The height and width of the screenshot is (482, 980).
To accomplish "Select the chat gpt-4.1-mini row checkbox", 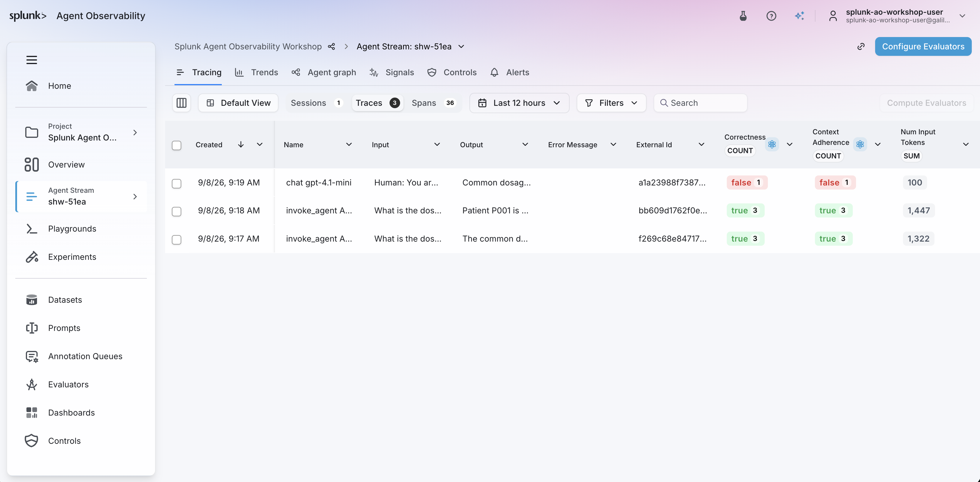I will click(177, 183).
